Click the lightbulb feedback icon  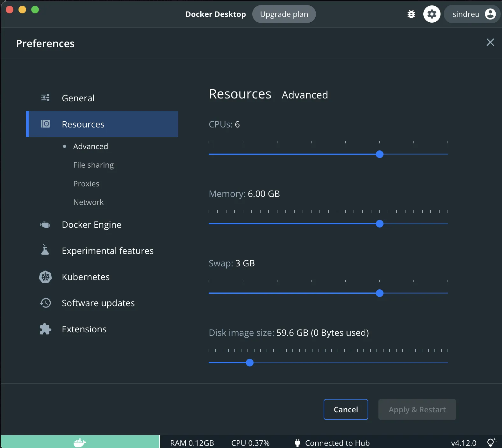(491, 442)
